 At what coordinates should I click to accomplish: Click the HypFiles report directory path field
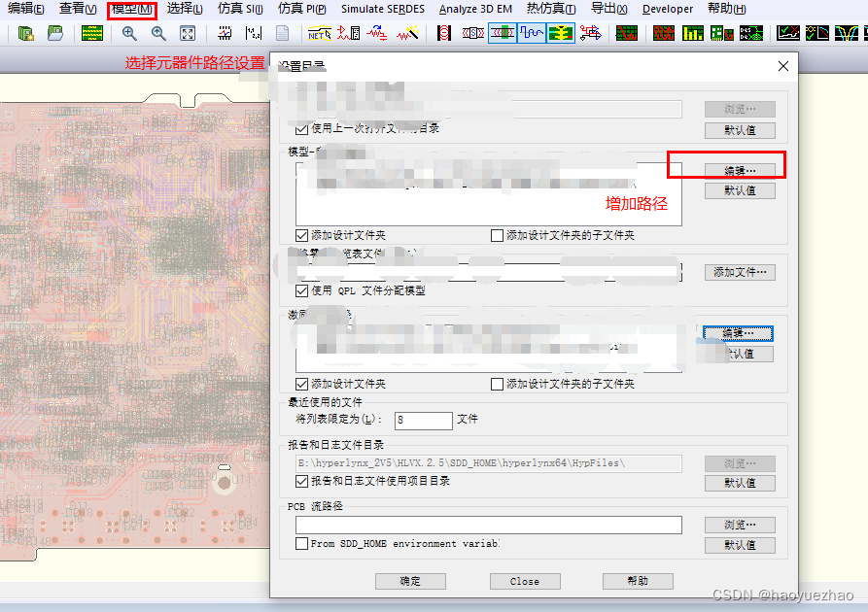(x=489, y=463)
